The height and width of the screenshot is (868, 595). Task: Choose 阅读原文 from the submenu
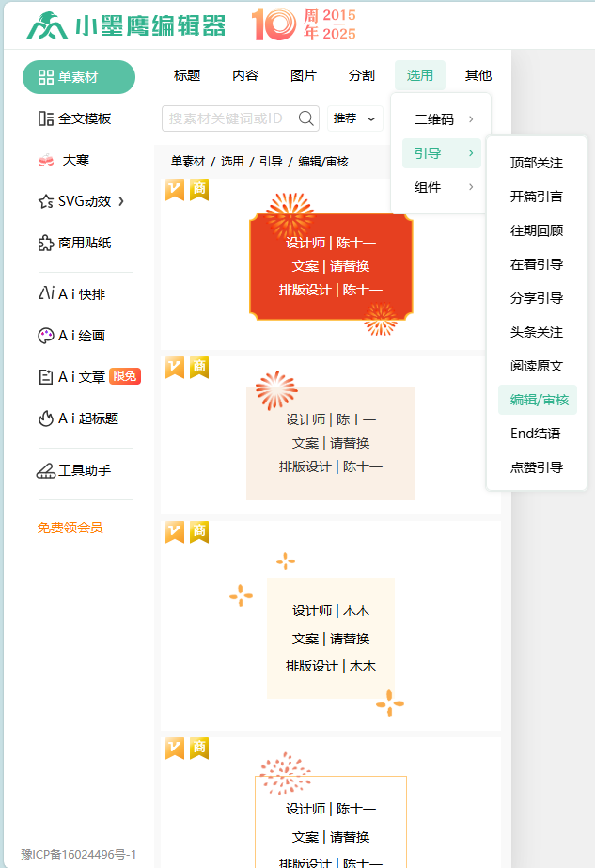(x=537, y=366)
